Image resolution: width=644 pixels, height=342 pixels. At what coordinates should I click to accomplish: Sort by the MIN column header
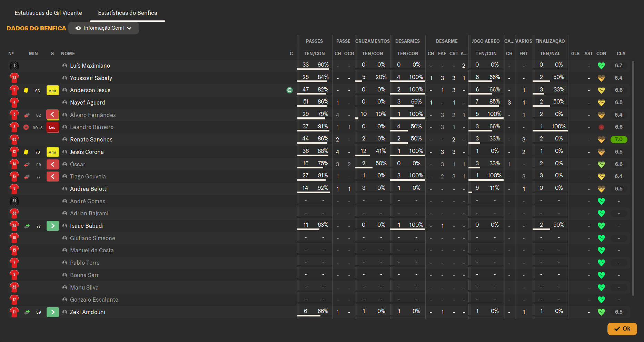click(33, 53)
